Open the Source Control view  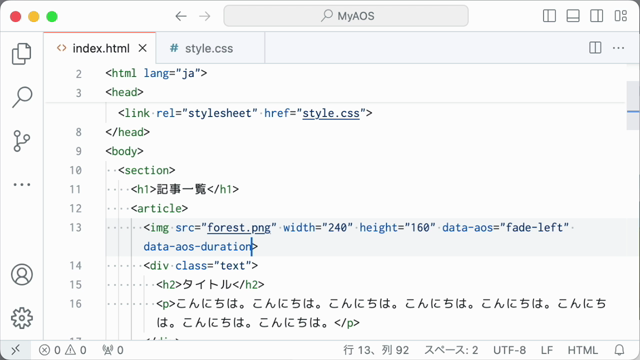(22, 141)
